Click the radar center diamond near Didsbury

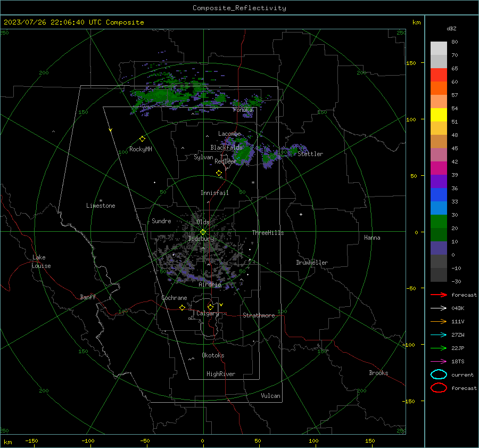pos(203,232)
